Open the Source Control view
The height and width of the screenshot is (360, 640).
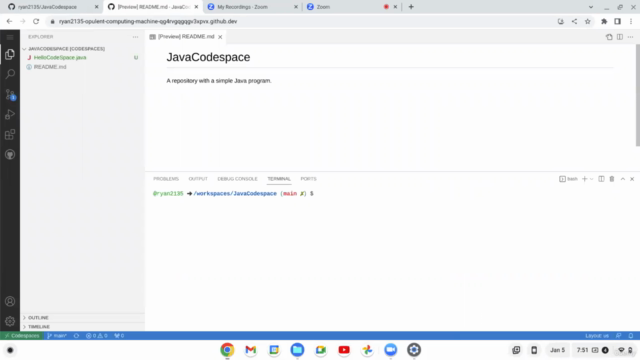coord(10,95)
